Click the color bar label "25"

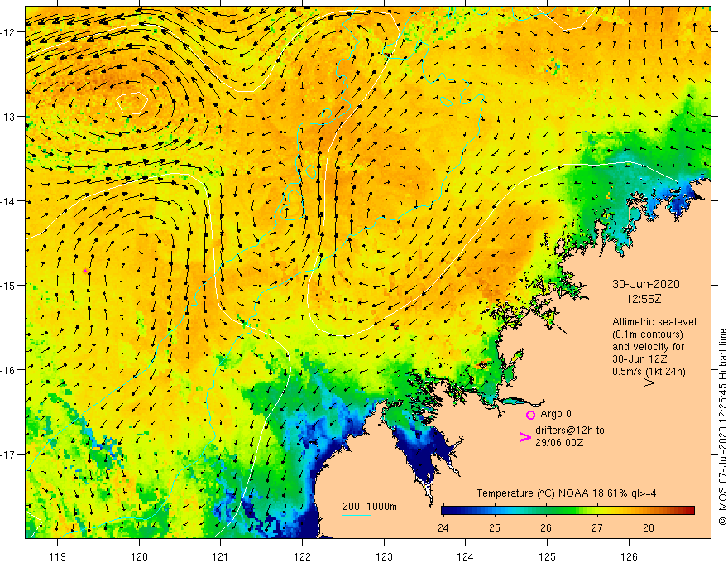click(x=495, y=527)
